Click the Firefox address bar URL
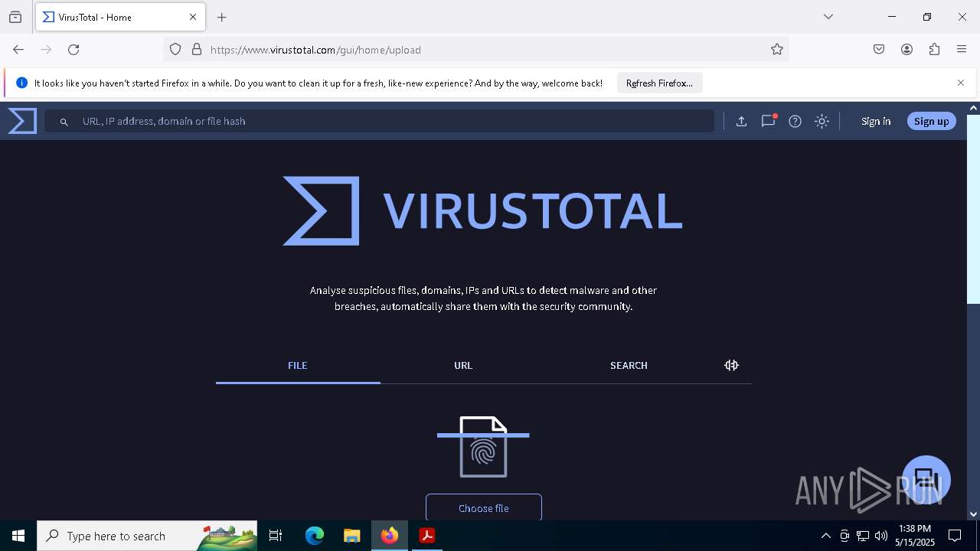This screenshot has width=980, height=551. click(x=315, y=50)
